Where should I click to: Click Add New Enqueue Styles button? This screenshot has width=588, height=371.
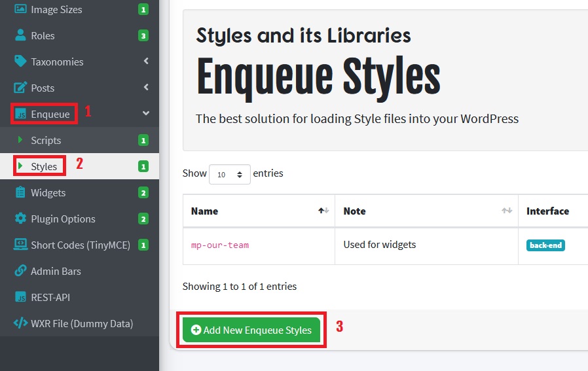click(251, 330)
